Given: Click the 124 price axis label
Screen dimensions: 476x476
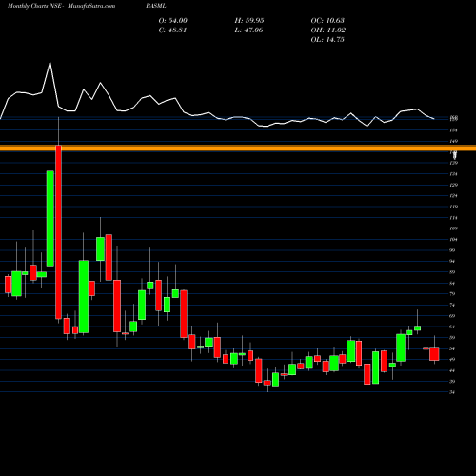Looking at the screenshot, I should click(x=454, y=196).
